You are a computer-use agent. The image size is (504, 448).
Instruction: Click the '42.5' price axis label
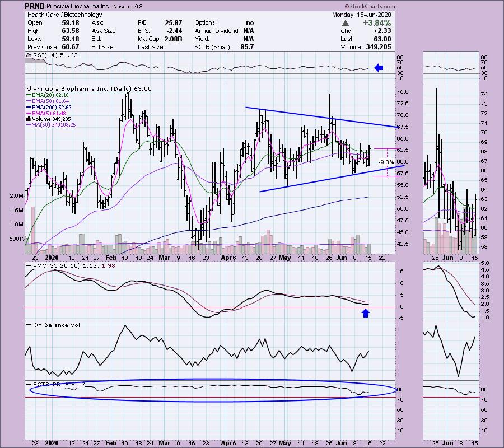pyautogui.click(x=403, y=244)
